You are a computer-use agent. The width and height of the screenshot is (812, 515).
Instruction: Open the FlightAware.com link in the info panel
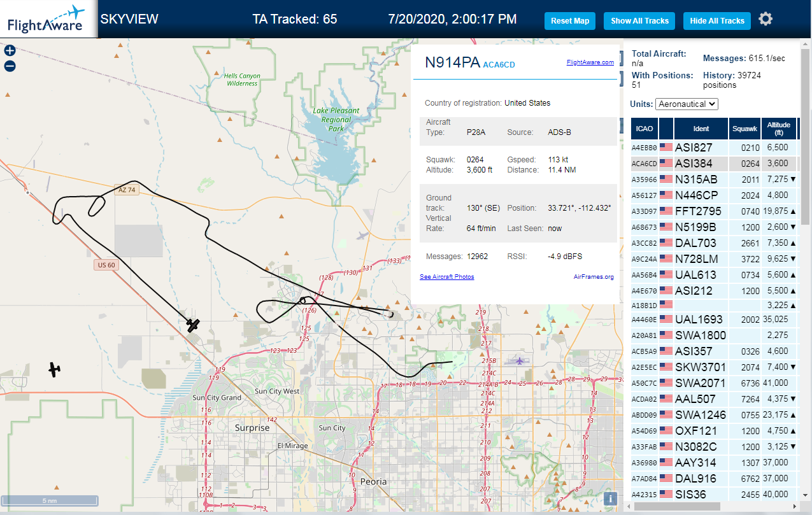coord(590,62)
